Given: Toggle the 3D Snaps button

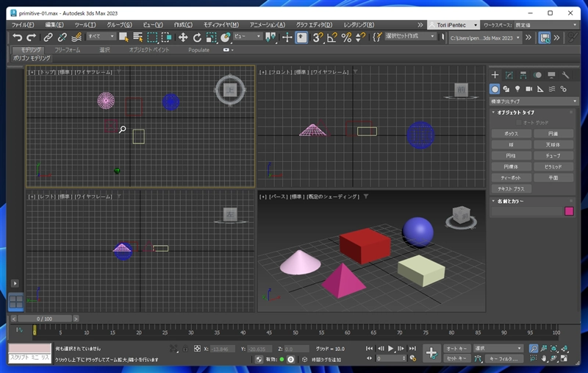Looking at the screenshot, I should tap(318, 37).
